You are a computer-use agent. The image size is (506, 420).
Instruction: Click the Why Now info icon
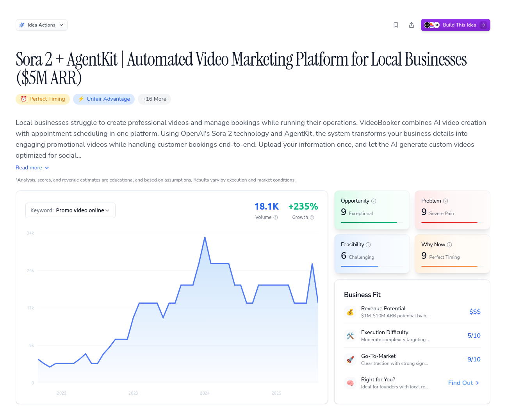(449, 245)
